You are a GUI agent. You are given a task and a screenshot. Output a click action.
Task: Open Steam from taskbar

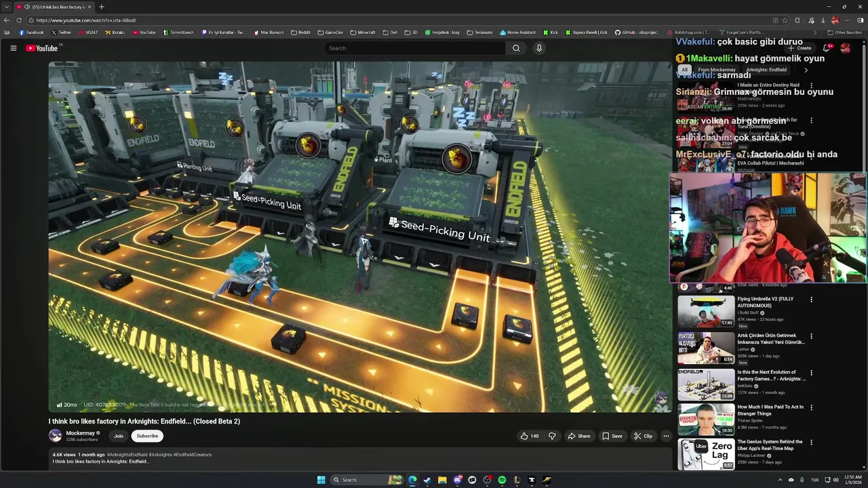pos(427,480)
